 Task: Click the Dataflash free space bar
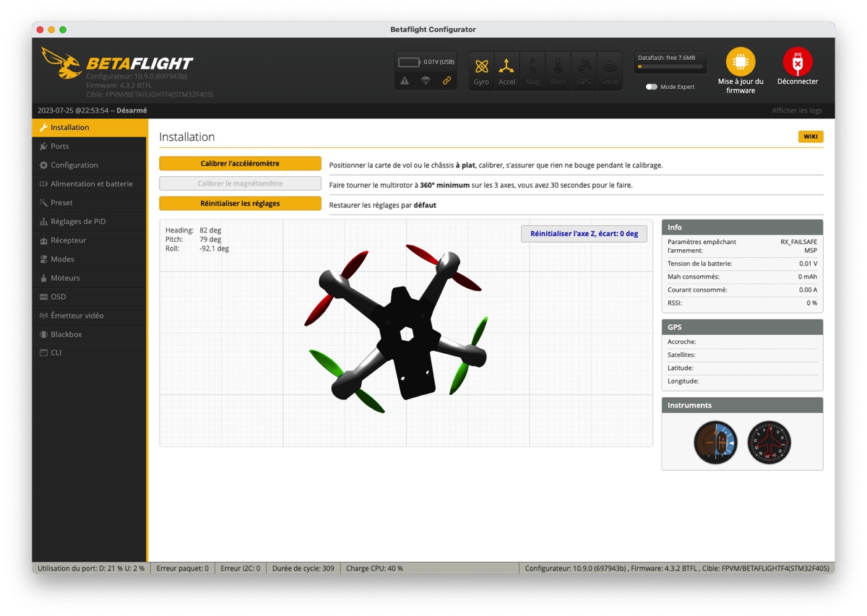[670, 66]
